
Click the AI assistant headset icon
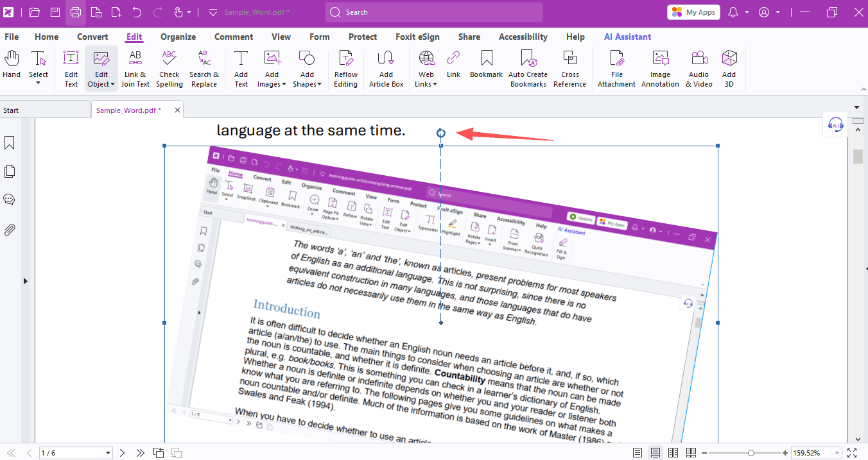pos(835,124)
